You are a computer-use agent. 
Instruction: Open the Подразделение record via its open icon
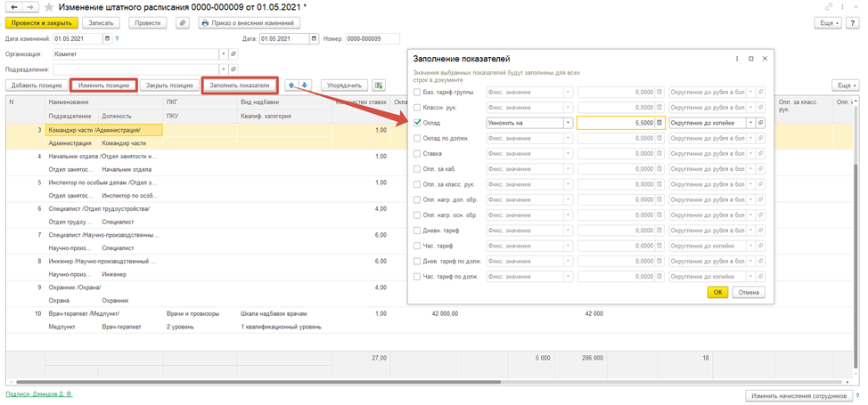(233, 69)
